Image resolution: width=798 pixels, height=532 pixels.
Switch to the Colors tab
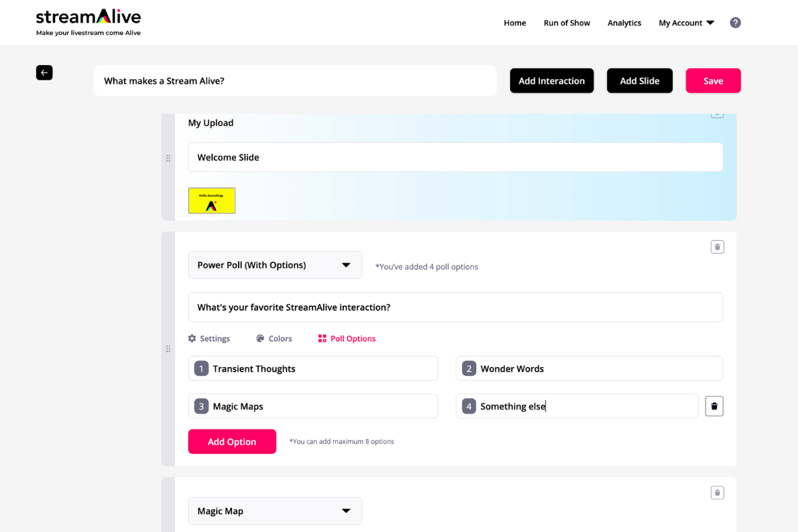(x=274, y=338)
